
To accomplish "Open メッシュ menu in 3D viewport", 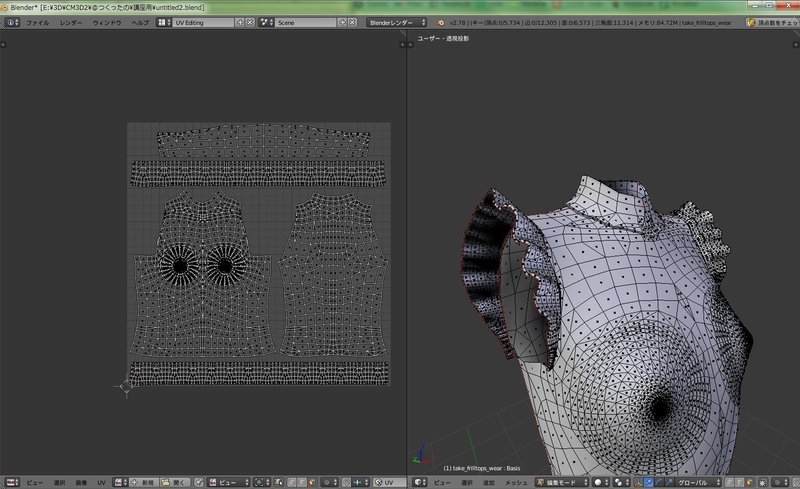I will click(x=516, y=482).
